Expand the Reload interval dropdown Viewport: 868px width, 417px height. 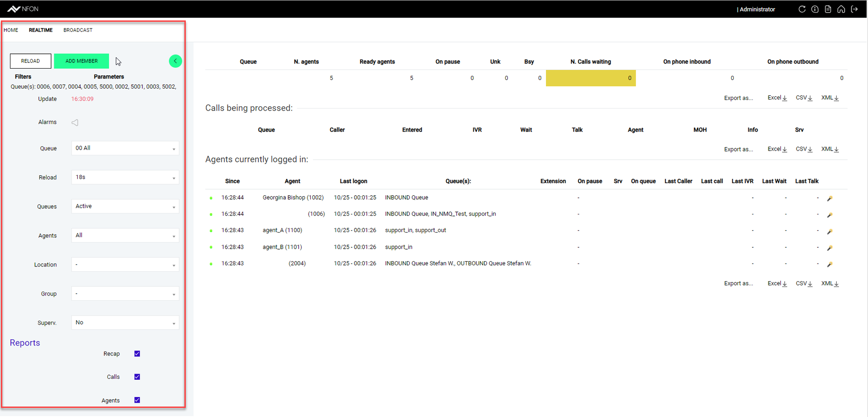click(x=125, y=177)
